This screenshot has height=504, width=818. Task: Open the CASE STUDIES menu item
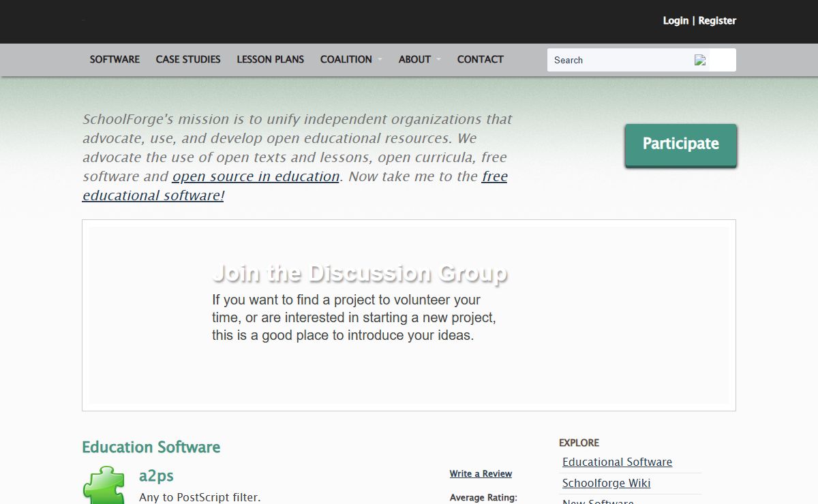tap(188, 59)
